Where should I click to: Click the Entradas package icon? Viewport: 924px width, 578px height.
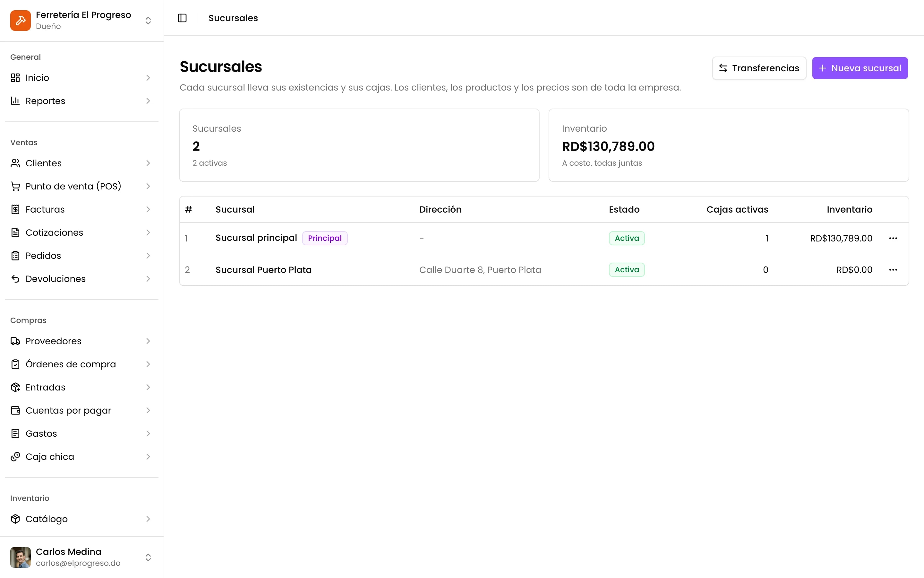point(15,388)
